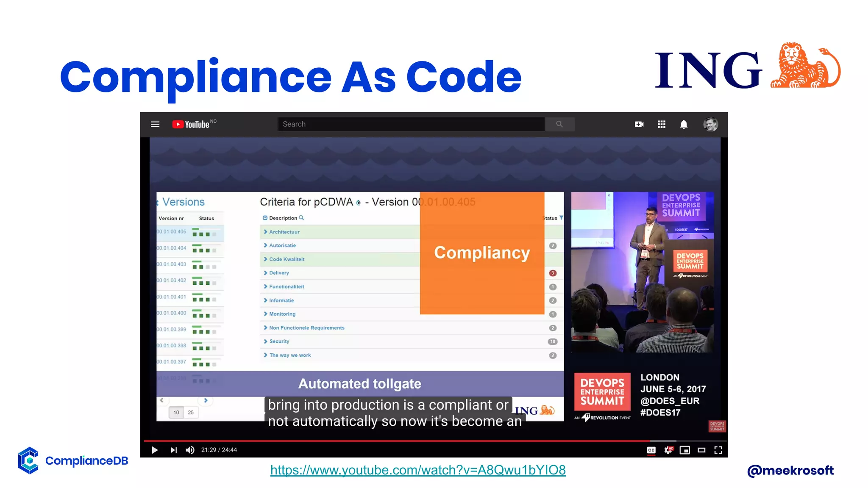The image size is (868, 488).
Task: Enable theater mode
Action: pyautogui.click(x=701, y=450)
